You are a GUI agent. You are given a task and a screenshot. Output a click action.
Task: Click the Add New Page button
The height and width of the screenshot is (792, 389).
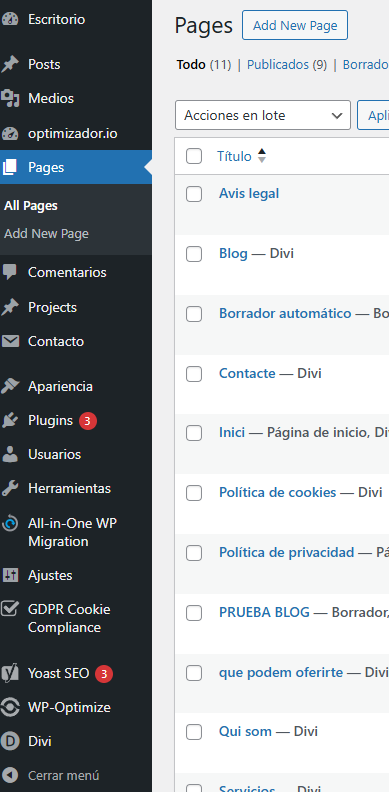[x=295, y=25]
